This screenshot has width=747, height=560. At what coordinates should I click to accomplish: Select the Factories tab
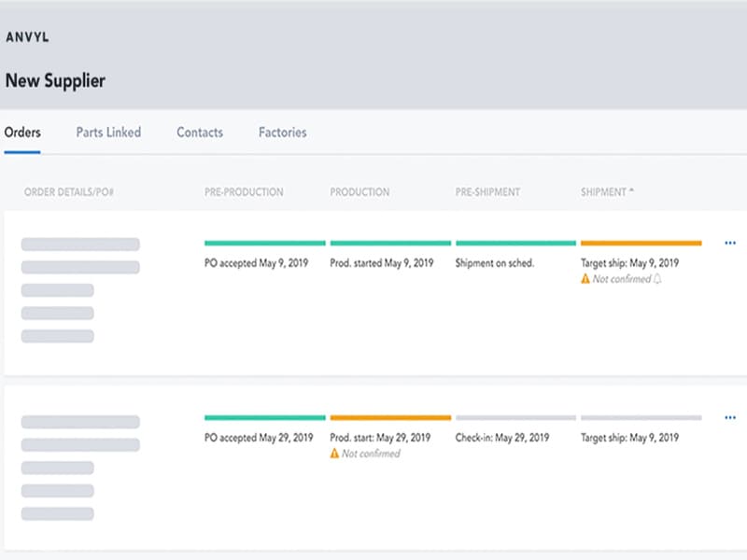282,133
